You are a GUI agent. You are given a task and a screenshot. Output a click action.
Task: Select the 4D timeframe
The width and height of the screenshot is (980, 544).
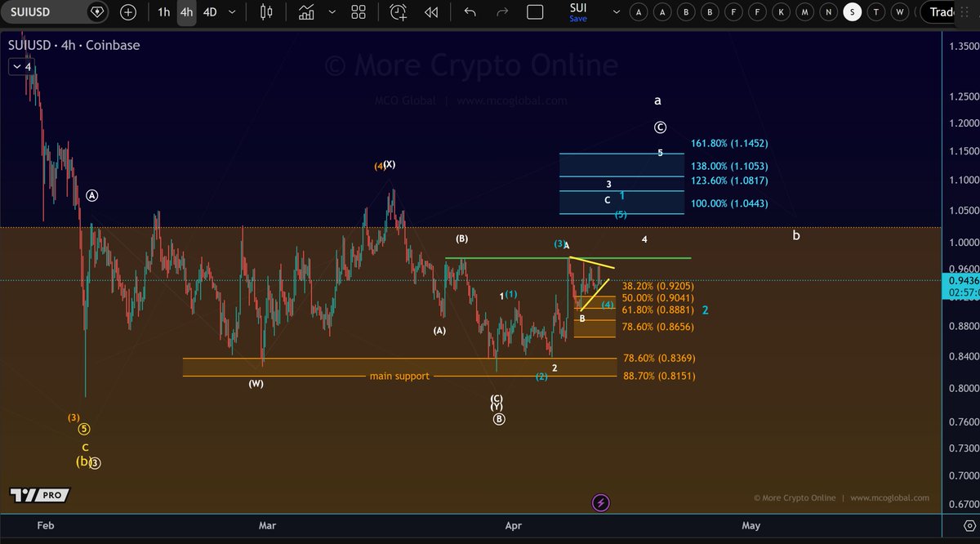coord(210,12)
